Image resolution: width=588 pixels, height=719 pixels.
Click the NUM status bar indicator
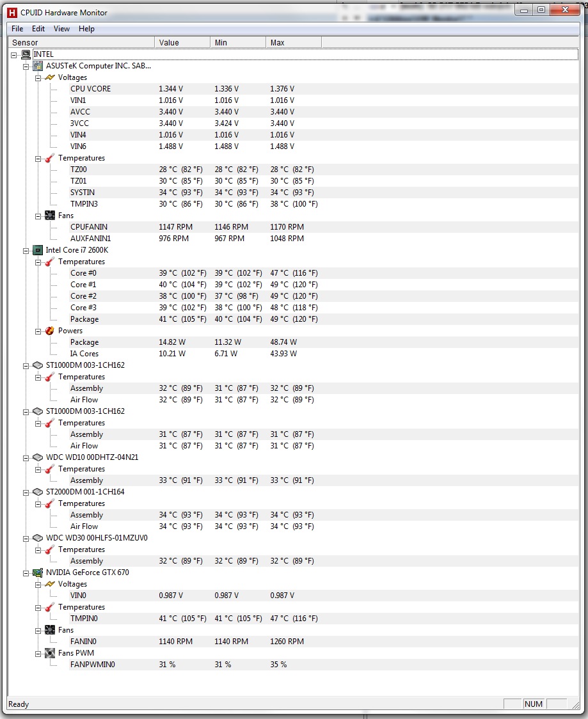[534, 704]
